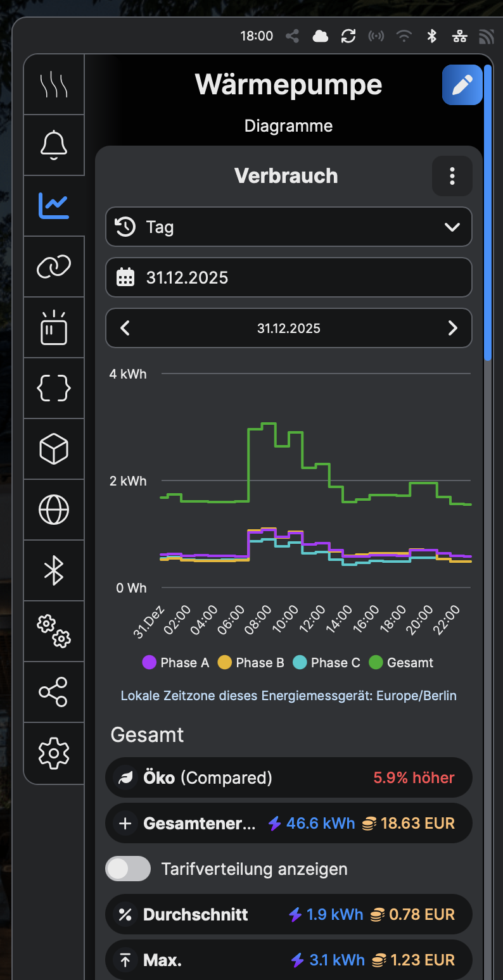Switch to the chart diagrams sidebar tab
The width and height of the screenshot is (503, 980).
54,206
